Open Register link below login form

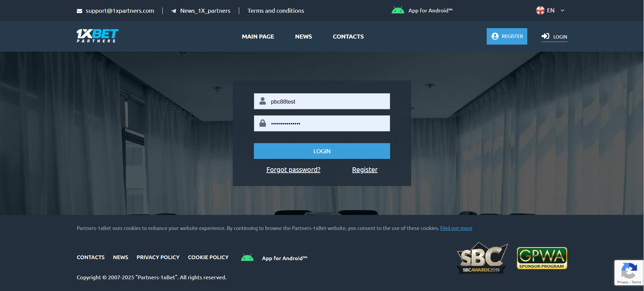coord(365,170)
